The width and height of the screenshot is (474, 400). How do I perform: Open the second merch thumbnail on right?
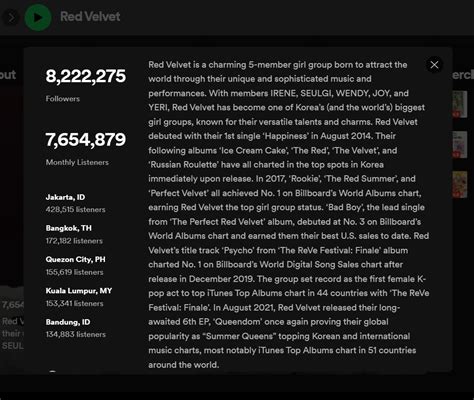click(460, 144)
